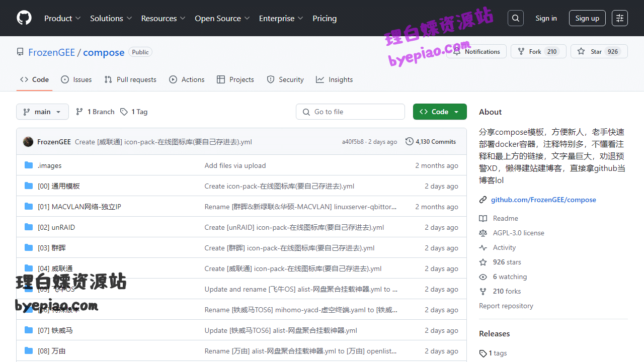Click the Go to file search field

350,112
